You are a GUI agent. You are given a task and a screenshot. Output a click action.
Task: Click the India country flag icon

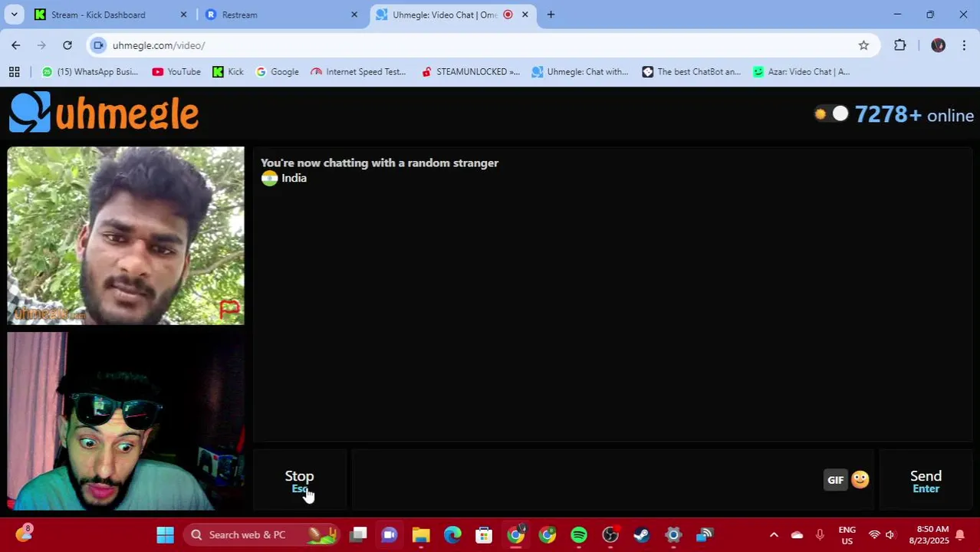pyautogui.click(x=269, y=178)
